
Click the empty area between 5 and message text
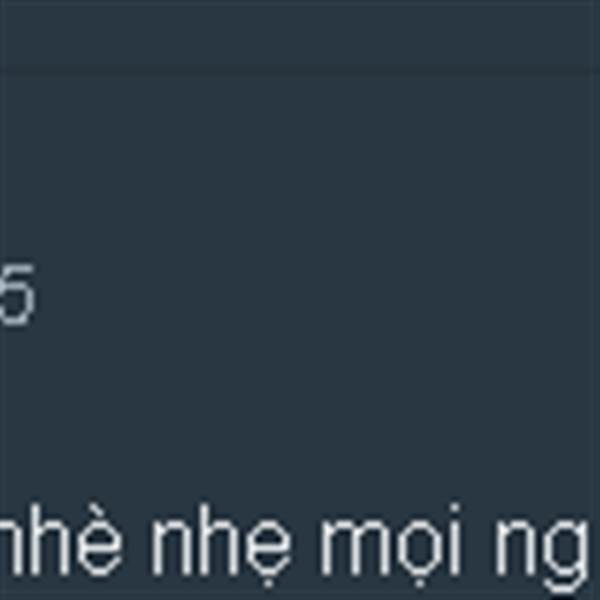pyautogui.click(x=294, y=413)
